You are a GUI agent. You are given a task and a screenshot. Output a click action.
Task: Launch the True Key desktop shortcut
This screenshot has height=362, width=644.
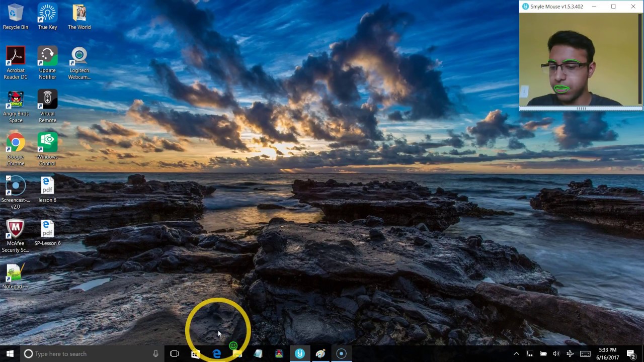[x=47, y=17]
